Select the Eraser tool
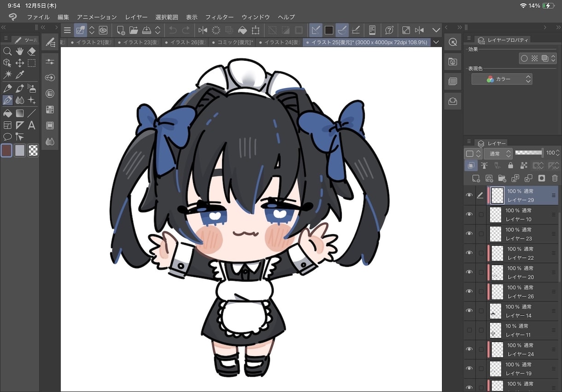Screen dimensions: 562x392 tap(32, 51)
